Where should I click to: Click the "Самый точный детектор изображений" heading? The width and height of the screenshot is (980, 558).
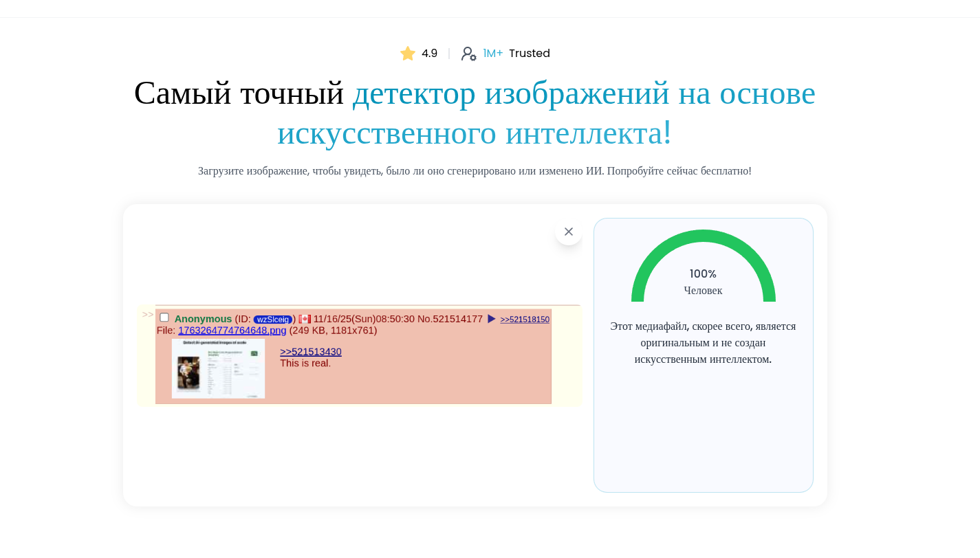(x=475, y=113)
